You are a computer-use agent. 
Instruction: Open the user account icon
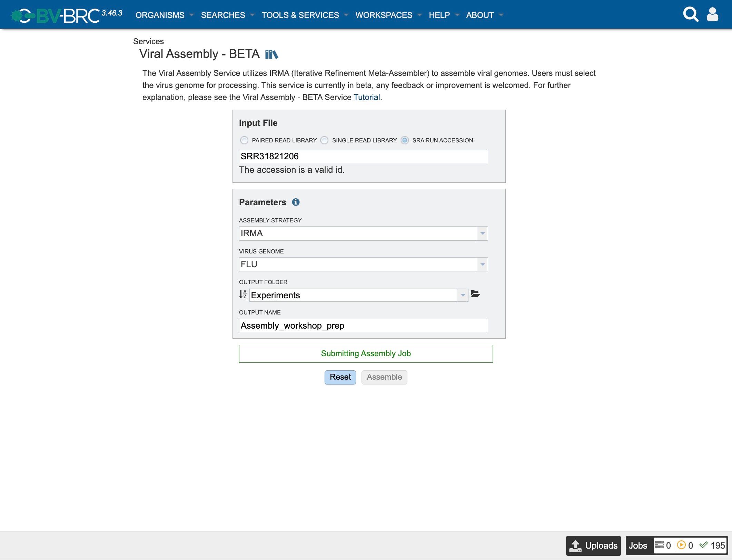tap(712, 14)
